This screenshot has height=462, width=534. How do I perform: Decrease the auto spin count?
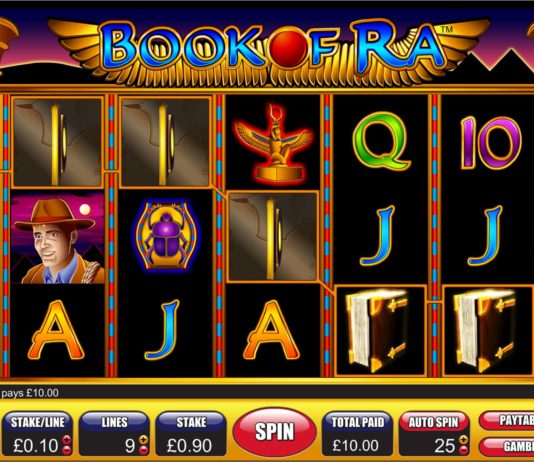click(x=463, y=450)
